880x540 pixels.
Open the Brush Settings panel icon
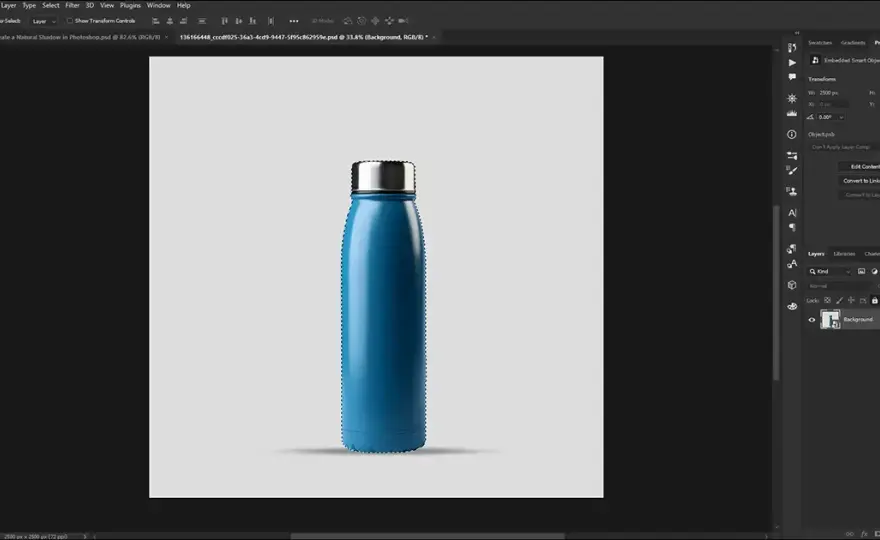(x=792, y=155)
